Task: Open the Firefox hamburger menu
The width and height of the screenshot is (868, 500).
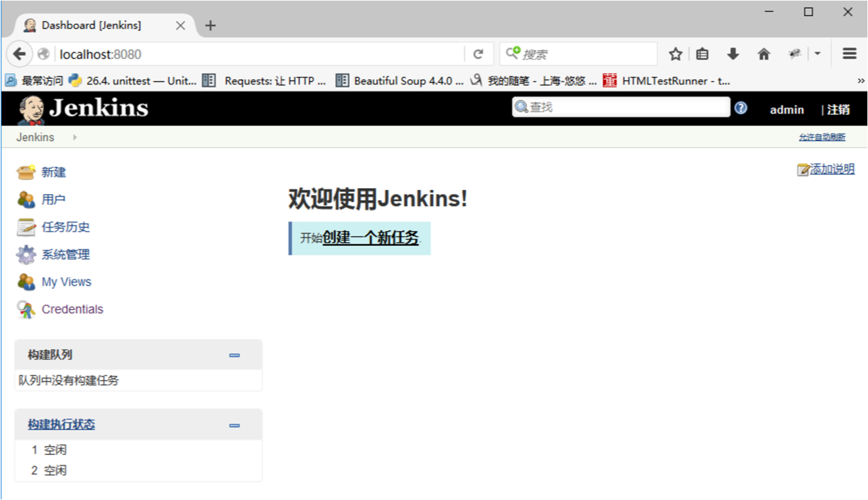Action: [x=850, y=54]
